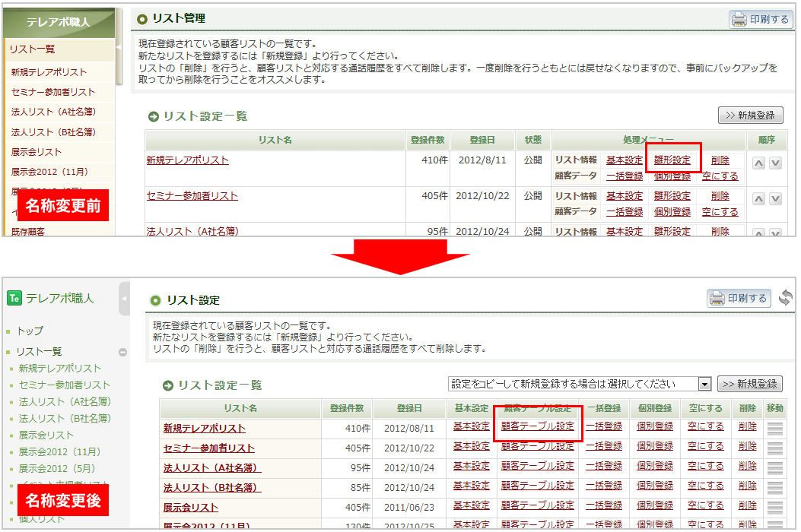This screenshot has height=532, width=801.
Task: Open トップ in the sidebar menu
Action: point(30,331)
